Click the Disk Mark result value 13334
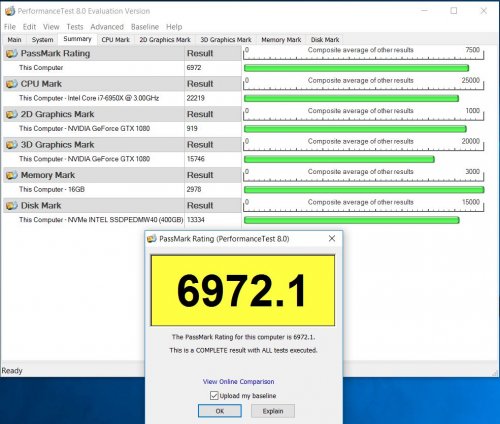The height and width of the screenshot is (424, 500). pyautogui.click(x=196, y=220)
